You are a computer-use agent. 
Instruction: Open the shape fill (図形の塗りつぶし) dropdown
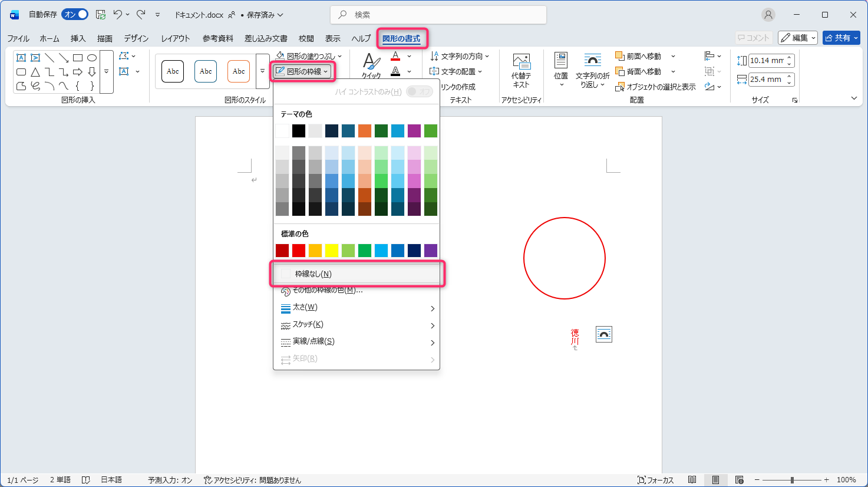click(x=309, y=56)
